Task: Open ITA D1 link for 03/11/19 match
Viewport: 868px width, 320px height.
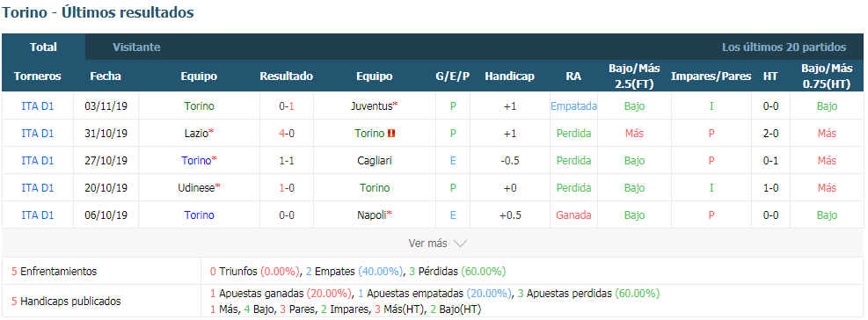Action: point(38,106)
